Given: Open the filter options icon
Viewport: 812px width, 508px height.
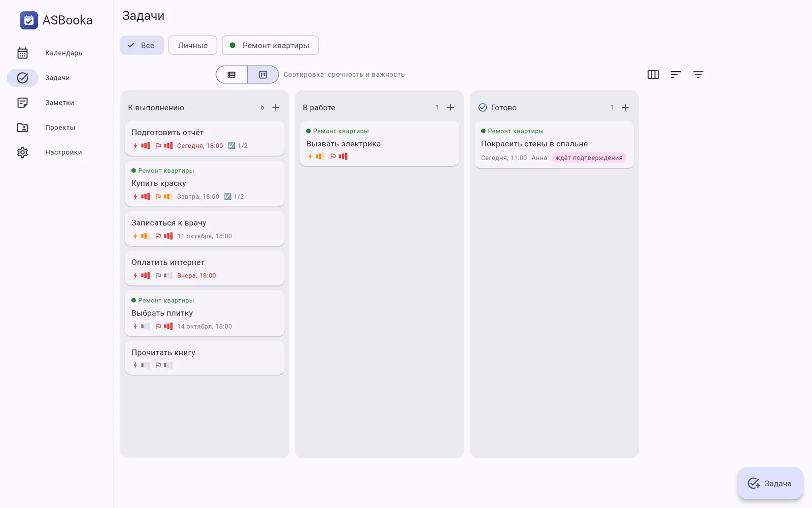Looking at the screenshot, I should pos(698,75).
